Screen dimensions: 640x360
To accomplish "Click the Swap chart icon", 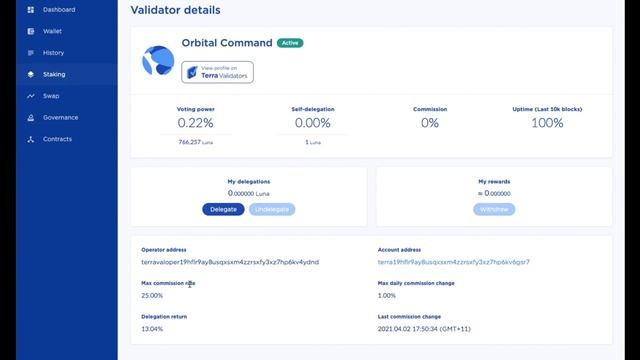I will click(31, 96).
